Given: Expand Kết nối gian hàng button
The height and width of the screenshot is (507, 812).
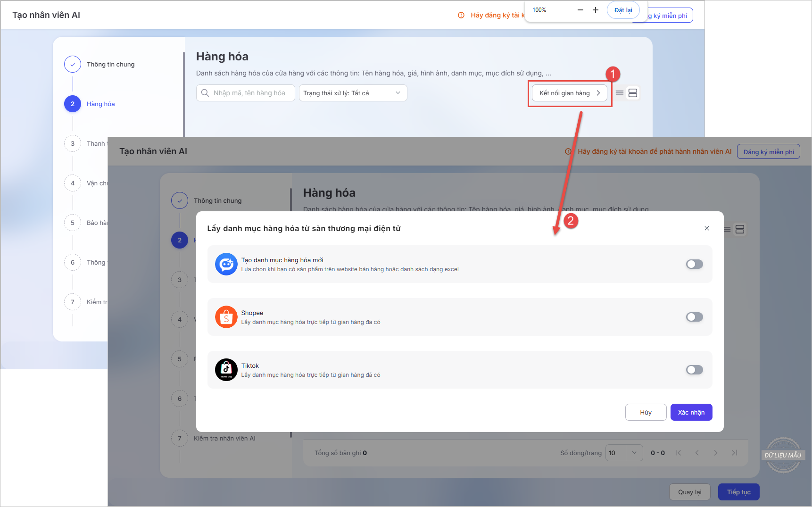Looking at the screenshot, I should pos(570,93).
